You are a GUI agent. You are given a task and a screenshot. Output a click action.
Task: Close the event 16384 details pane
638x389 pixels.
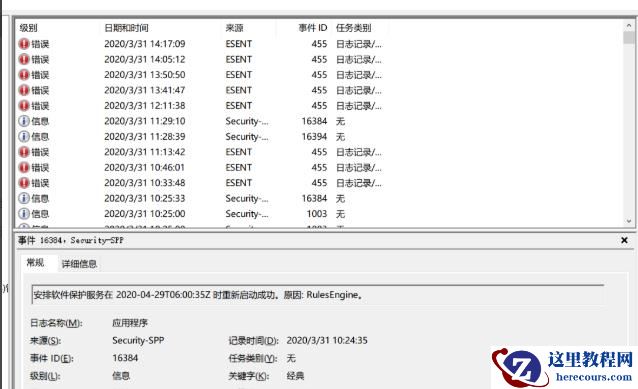point(624,240)
